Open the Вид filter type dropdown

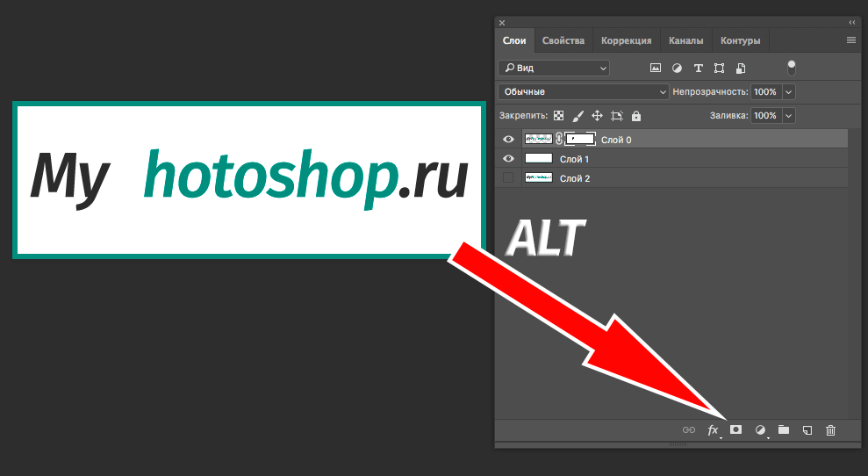pyautogui.click(x=554, y=68)
